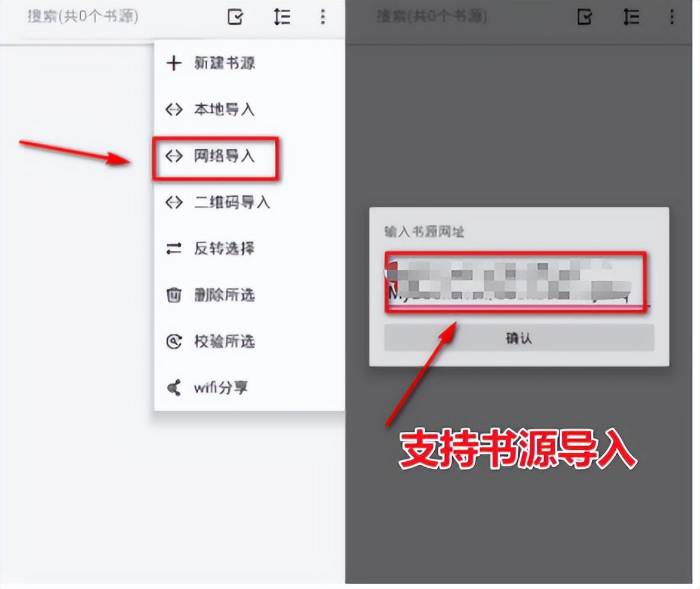Screen dimensions: 700x589
Task: Select 二维码导入 from the menu
Action: click(x=249, y=203)
